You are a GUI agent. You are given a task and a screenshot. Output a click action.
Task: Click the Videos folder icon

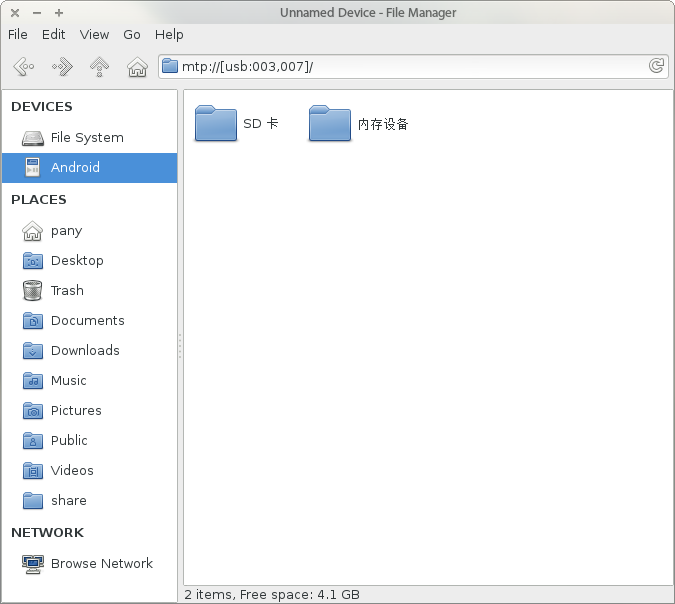click(x=33, y=470)
